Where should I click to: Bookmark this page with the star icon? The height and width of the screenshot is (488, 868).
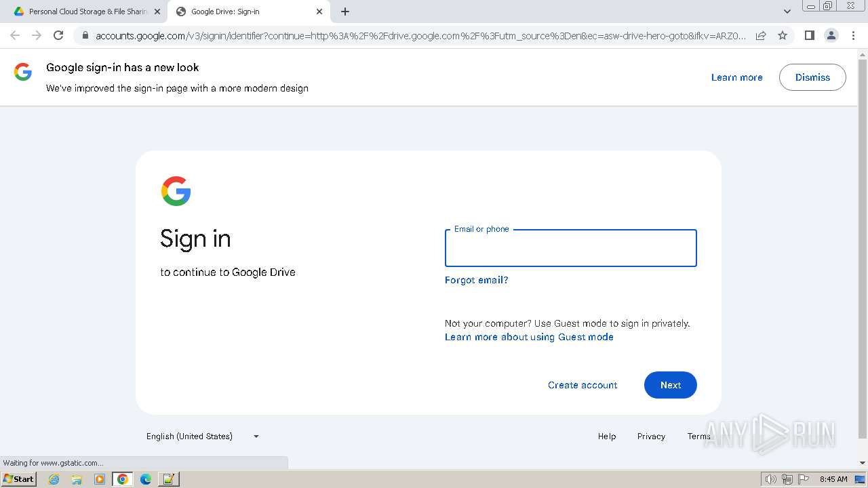tap(783, 35)
